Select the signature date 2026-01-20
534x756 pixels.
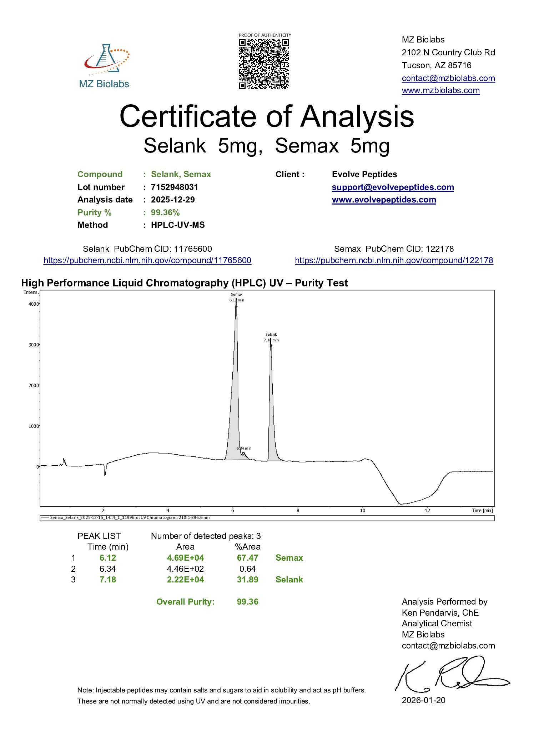coord(423,700)
